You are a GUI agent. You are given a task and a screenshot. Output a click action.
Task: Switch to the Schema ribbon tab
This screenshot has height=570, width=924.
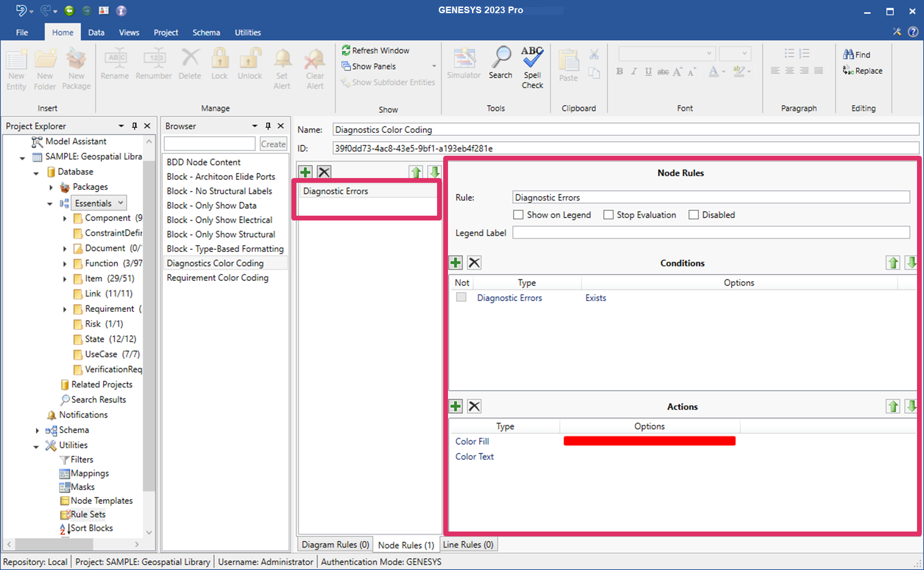pyautogui.click(x=206, y=32)
